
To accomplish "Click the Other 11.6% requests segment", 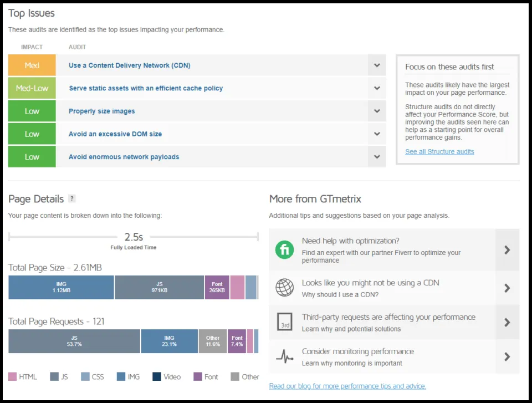I will [x=213, y=341].
